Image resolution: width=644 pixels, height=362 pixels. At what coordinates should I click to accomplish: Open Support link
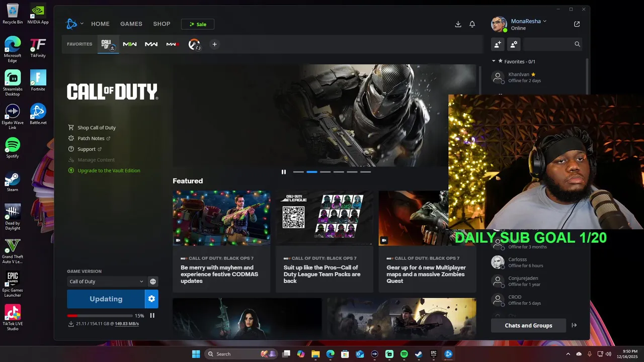(85, 149)
